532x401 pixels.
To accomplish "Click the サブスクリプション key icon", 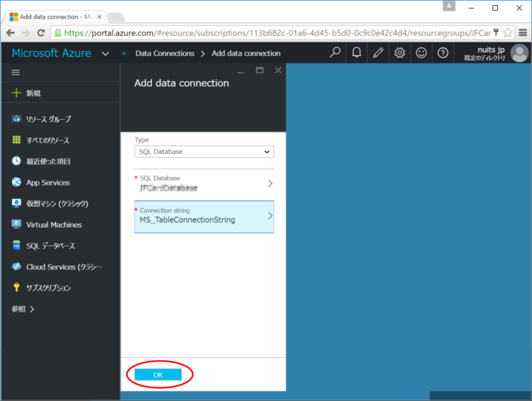I will pyautogui.click(x=16, y=287).
